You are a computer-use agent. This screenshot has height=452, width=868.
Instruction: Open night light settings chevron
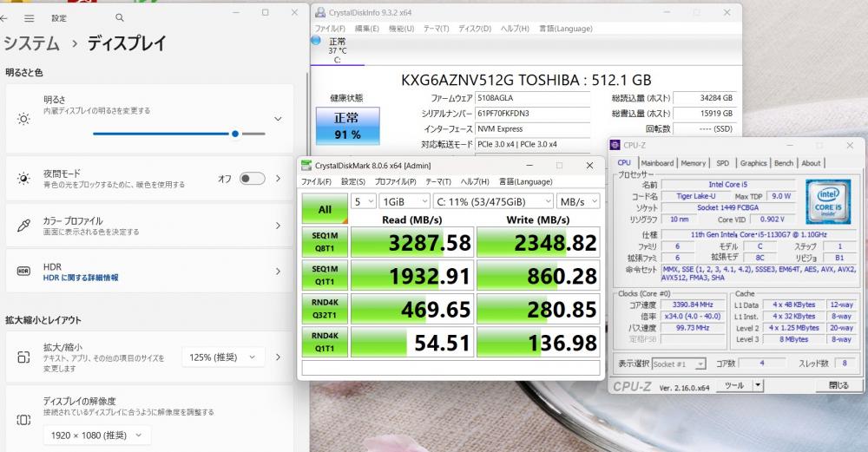click(279, 178)
